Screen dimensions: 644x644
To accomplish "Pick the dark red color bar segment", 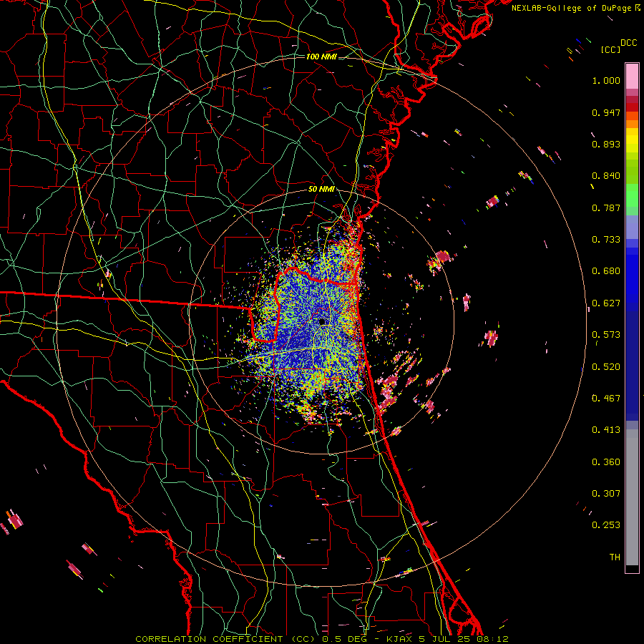I will click(632, 107).
